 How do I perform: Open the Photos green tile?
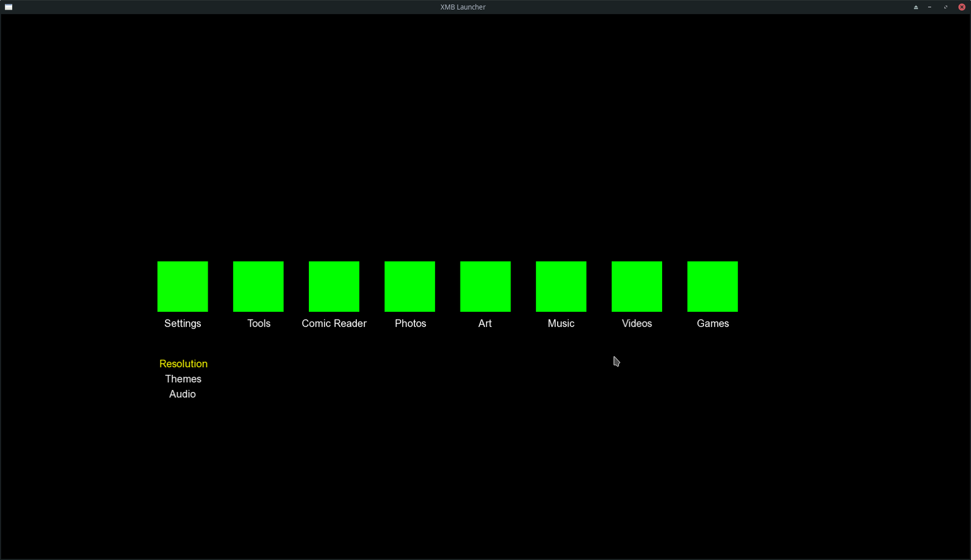click(410, 286)
